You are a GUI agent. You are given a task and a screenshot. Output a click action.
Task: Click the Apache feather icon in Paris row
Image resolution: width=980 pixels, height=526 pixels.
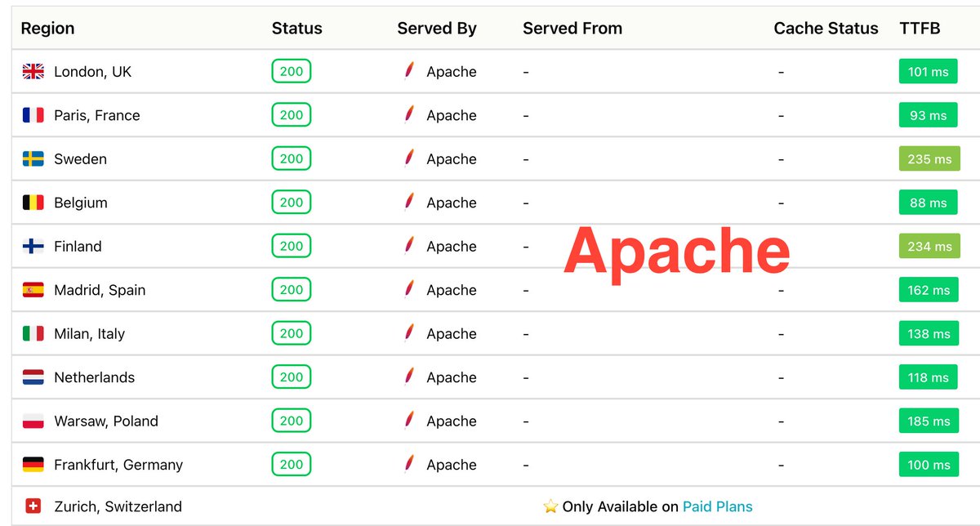point(409,114)
